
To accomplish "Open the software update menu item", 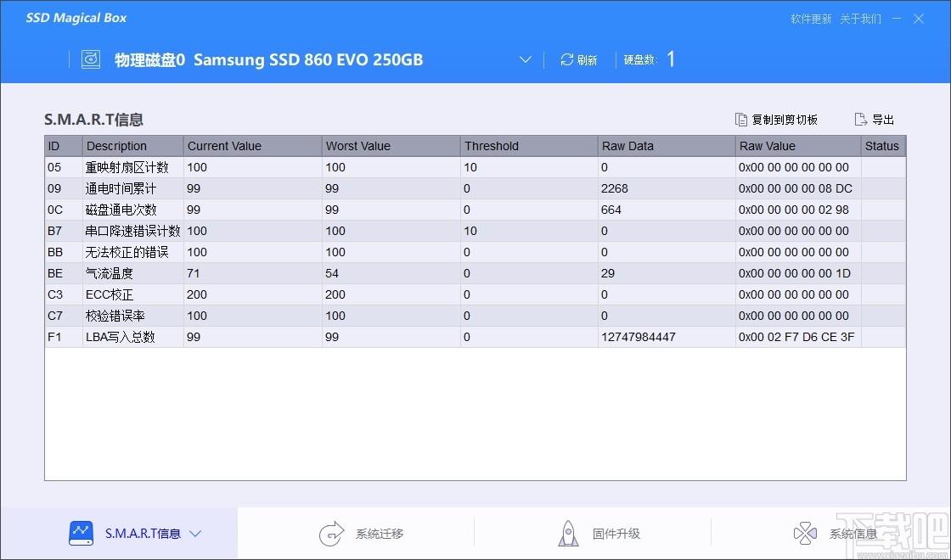I will point(811,19).
